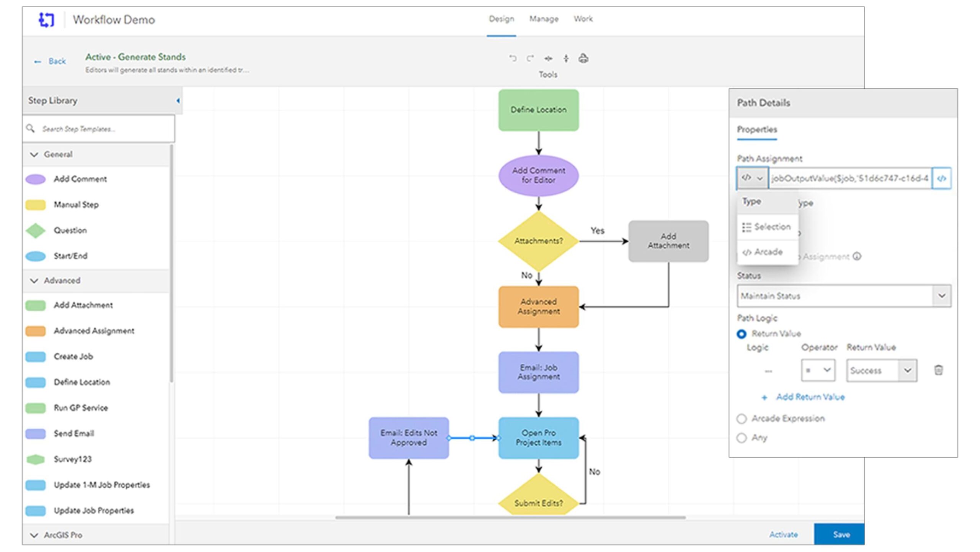Select the Arcade Expression radio button

pos(742,418)
